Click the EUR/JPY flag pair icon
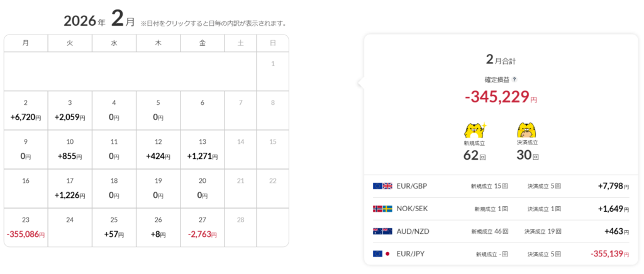Screen dimensions: 644x274 tap(383, 254)
